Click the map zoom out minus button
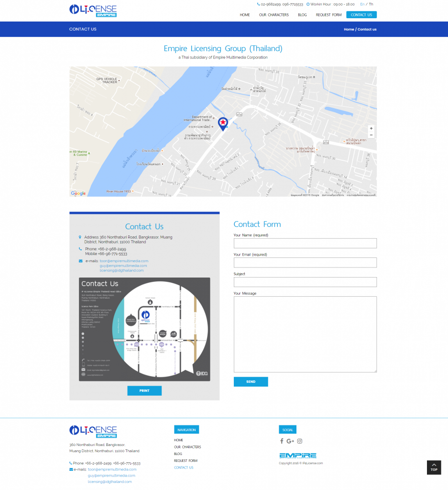 pyautogui.click(x=371, y=135)
